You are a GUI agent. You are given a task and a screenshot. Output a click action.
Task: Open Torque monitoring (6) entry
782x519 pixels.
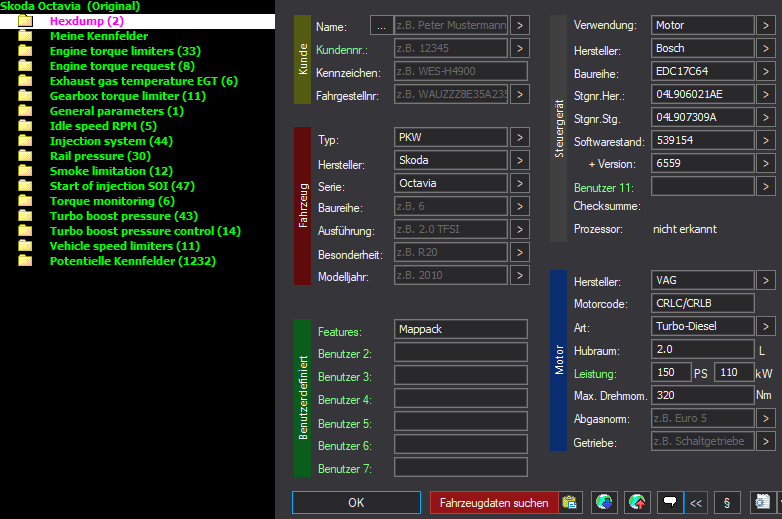(x=112, y=201)
